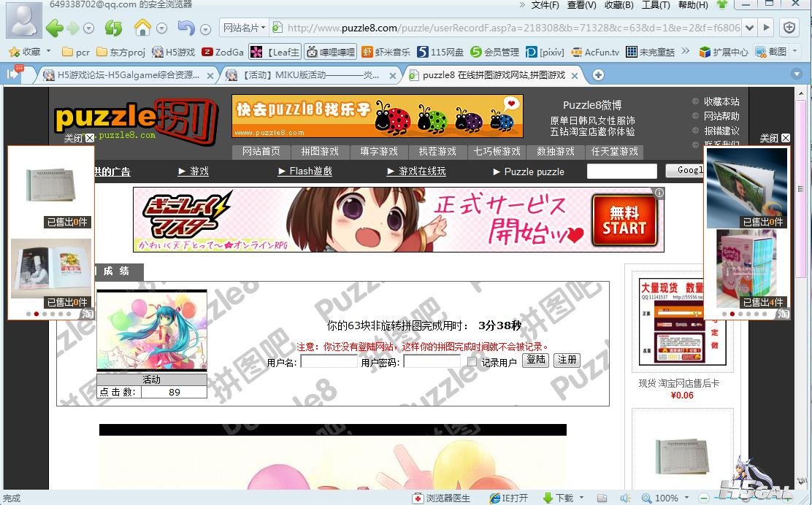Expand the 收藏 favorites dropdown arrow

coord(49,51)
